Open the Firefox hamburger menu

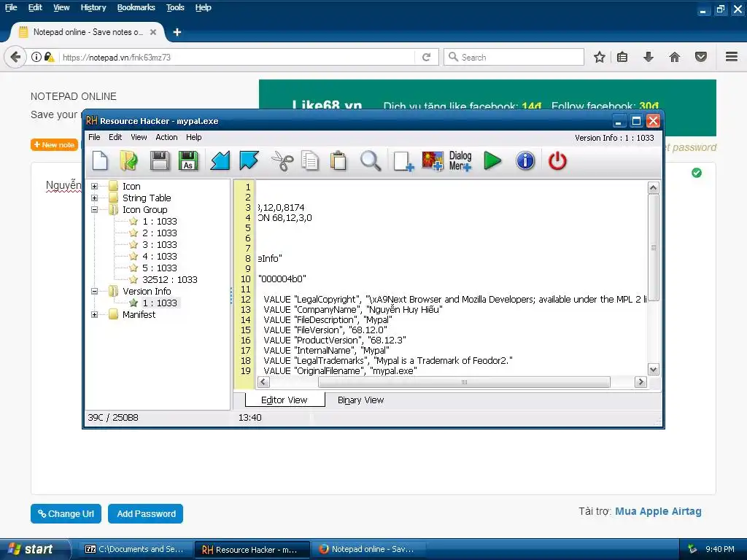coord(732,57)
